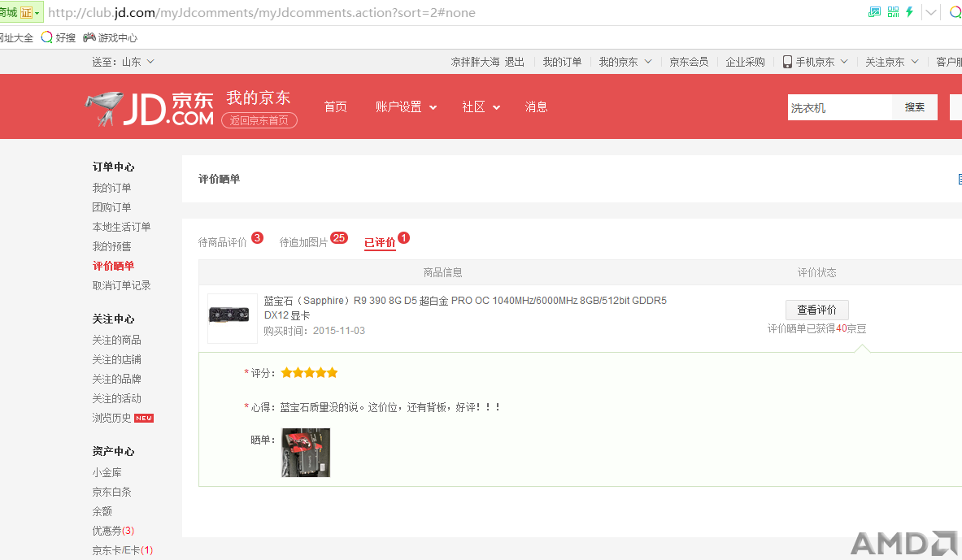Click the 查看评价 button
This screenshot has height=560, width=962.
click(x=816, y=310)
